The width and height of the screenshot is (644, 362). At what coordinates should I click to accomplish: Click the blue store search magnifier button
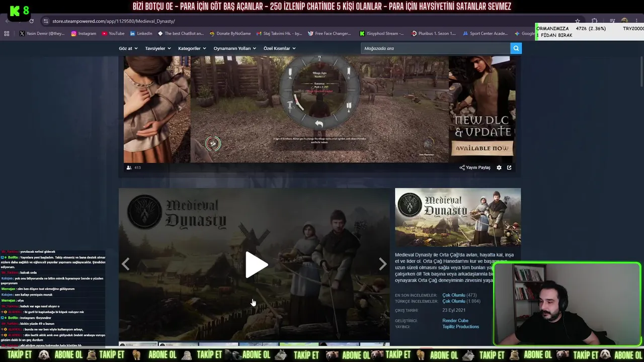click(516, 48)
